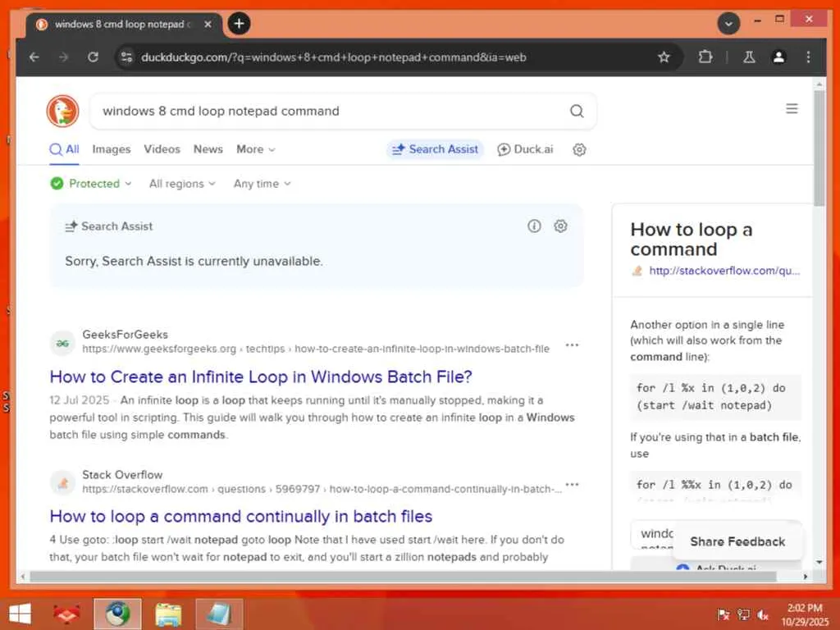
Task: Click the 'How to loop a command' heading
Action: click(x=691, y=239)
